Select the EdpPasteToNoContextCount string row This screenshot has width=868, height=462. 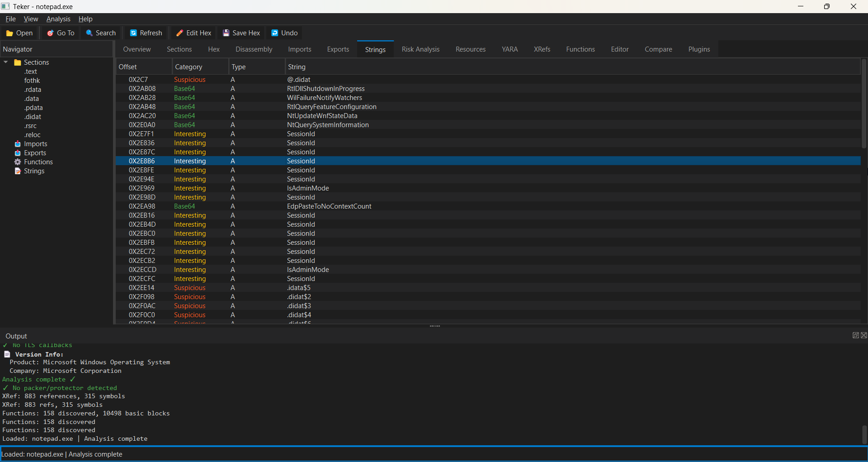(x=329, y=206)
